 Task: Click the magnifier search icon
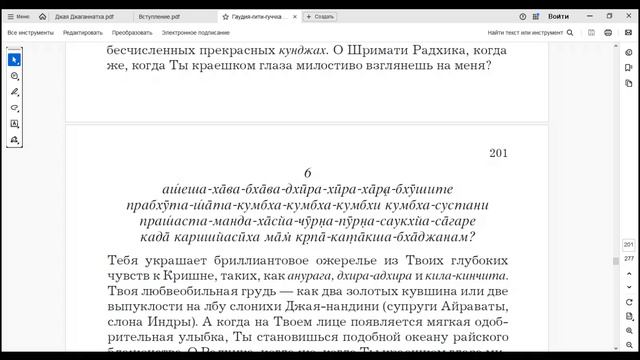(x=570, y=33)
